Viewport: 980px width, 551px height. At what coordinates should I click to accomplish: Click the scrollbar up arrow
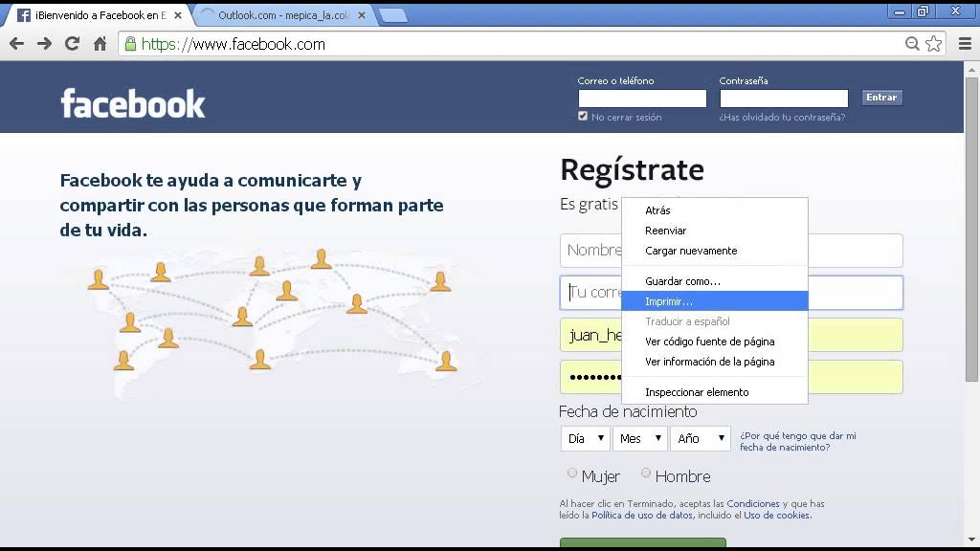pyautogui.click(x=971, y=68)
